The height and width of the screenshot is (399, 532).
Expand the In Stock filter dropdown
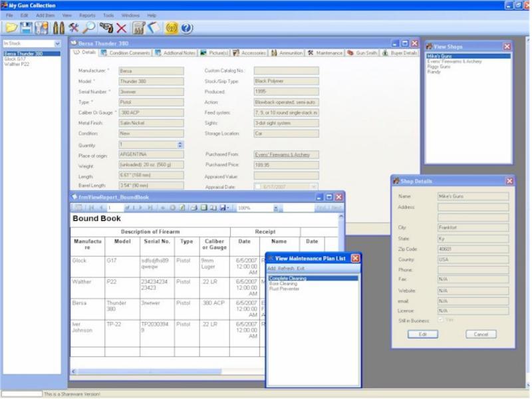pyautogui.click(x=57, y=43)
